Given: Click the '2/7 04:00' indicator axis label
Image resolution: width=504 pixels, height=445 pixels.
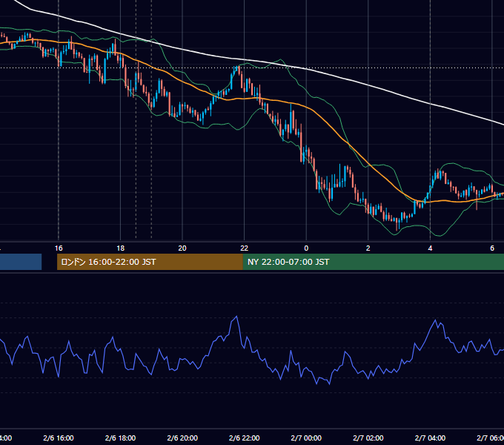Looking at the screenshot, I should pyautogui.click(x=430, y=438).
